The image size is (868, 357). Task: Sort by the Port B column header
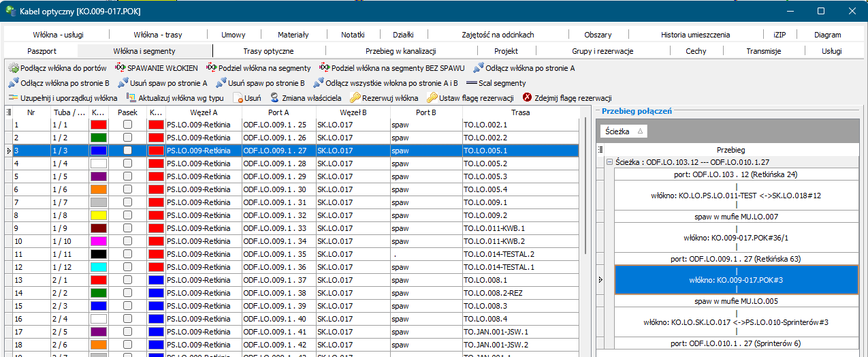tap(425, 112)
